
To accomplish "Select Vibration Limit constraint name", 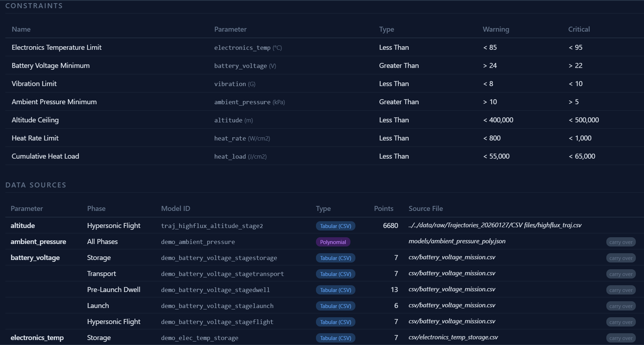I will [x=34, y=84].
